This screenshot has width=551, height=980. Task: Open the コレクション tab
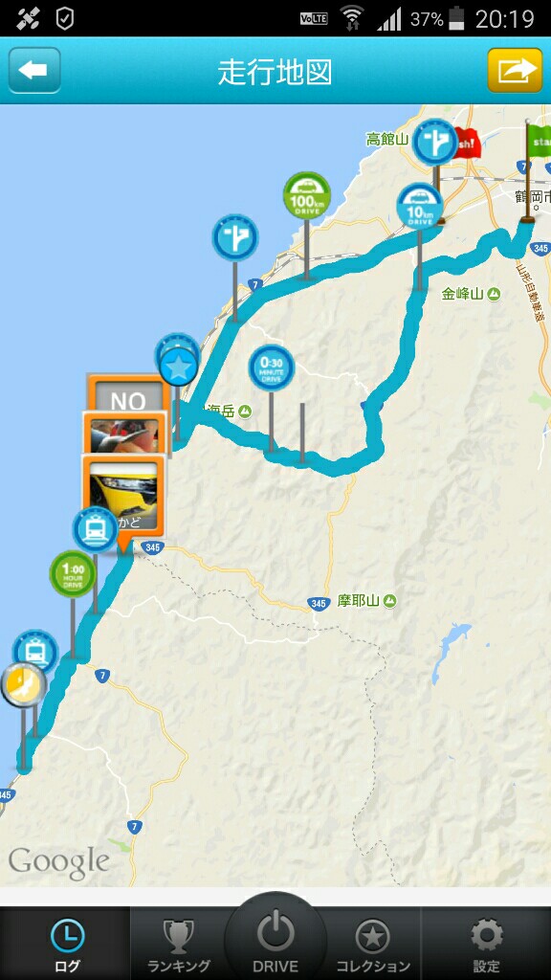(x=373, y=944)
